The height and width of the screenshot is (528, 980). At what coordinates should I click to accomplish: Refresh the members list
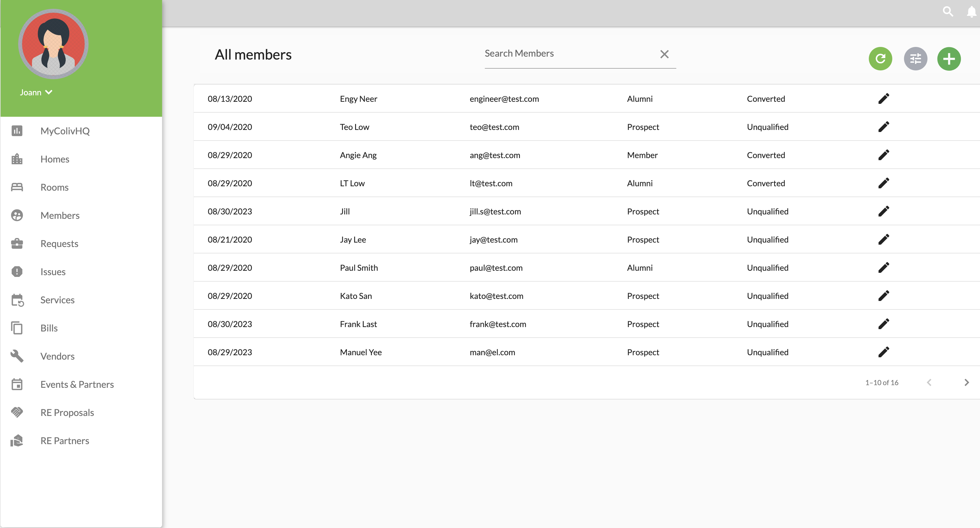(880, 59)
